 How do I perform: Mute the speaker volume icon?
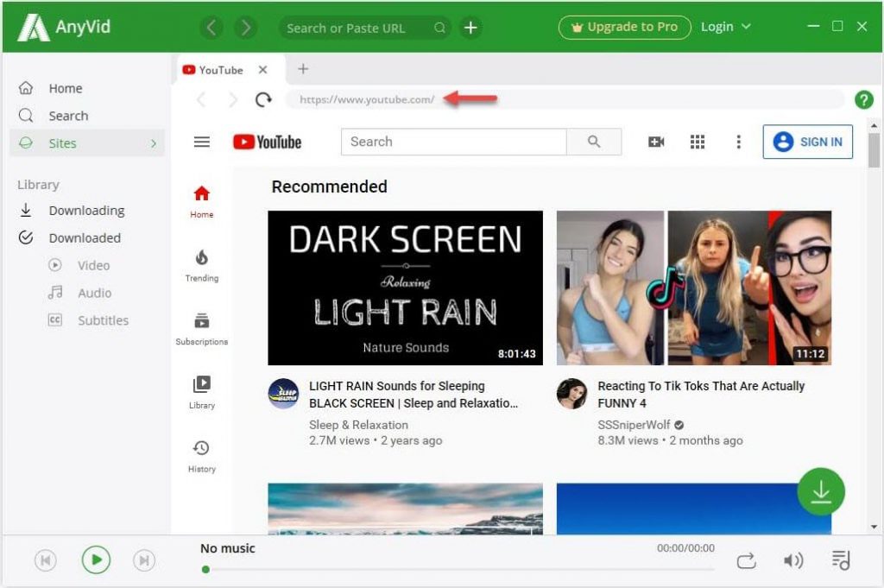pyautogui.click(x=793, y=560)
